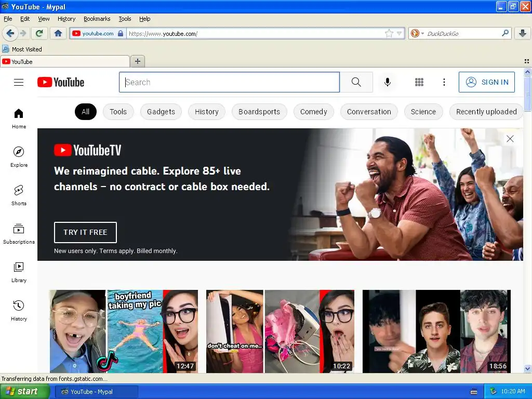Click the scrollbar up arrow

click(527, 72)
